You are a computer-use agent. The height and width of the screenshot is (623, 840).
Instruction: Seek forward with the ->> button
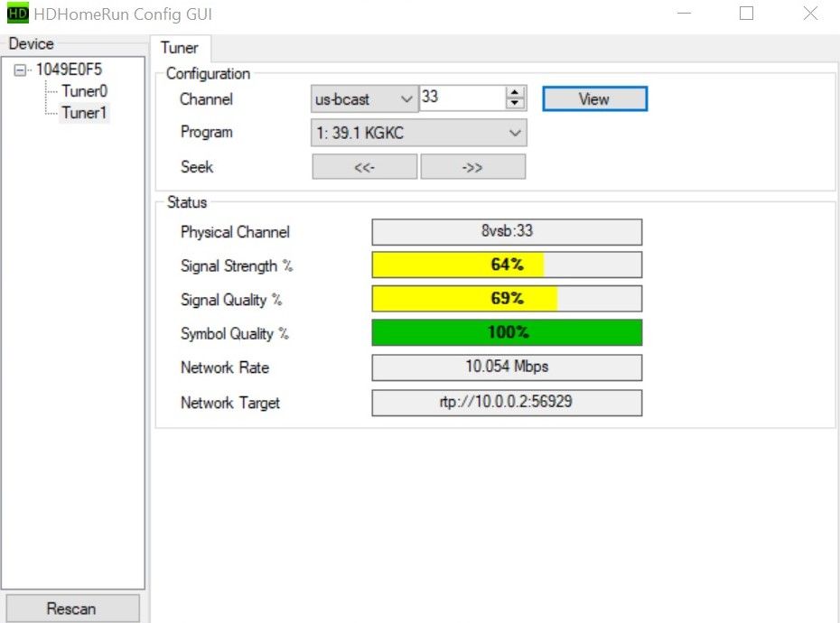[472, 167]
